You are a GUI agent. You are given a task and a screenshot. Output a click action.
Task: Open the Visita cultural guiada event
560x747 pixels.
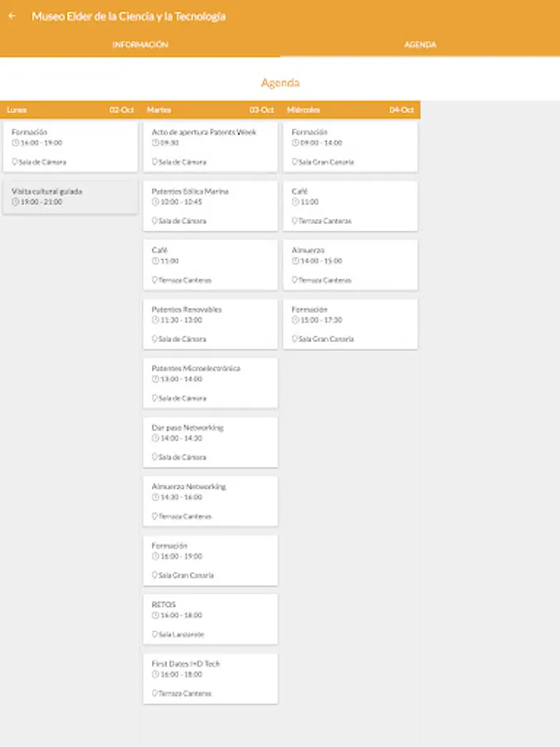click(x=70, y=196)
